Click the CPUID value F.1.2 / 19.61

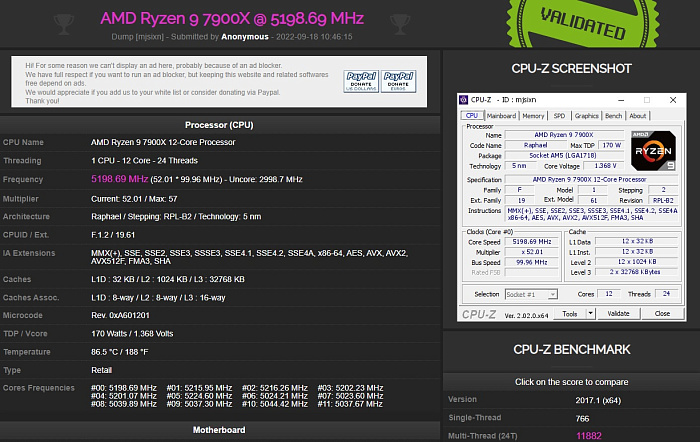coord(113,235)
